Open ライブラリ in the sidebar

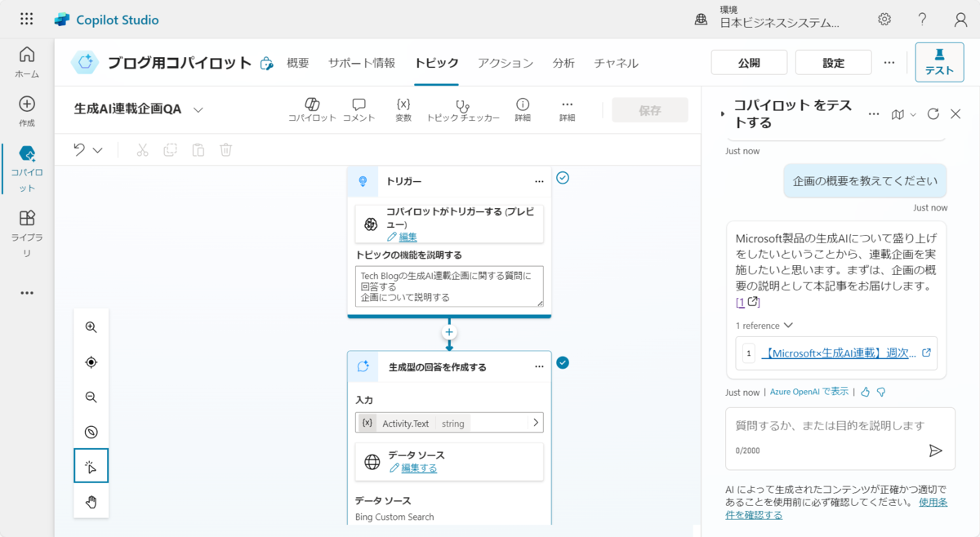27,233
